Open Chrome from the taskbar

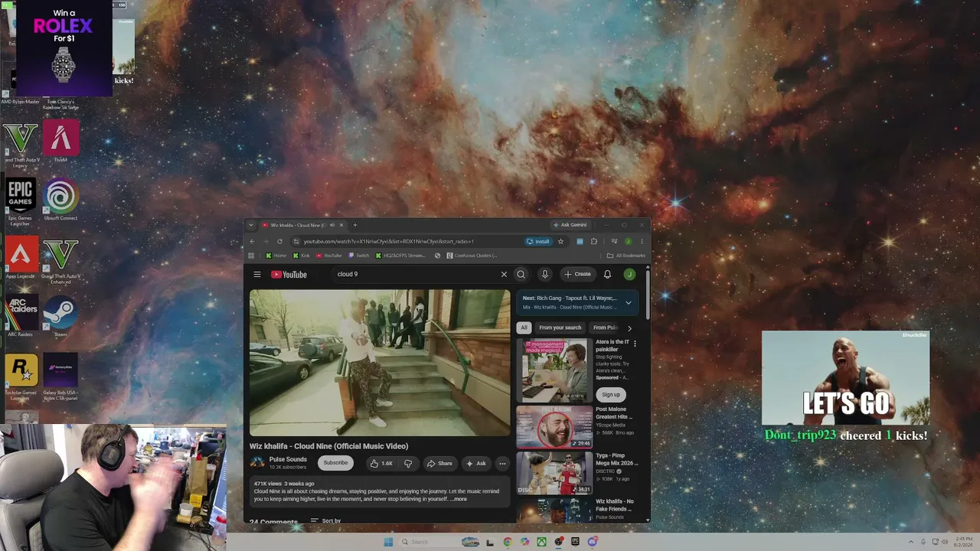pos(508,542)
